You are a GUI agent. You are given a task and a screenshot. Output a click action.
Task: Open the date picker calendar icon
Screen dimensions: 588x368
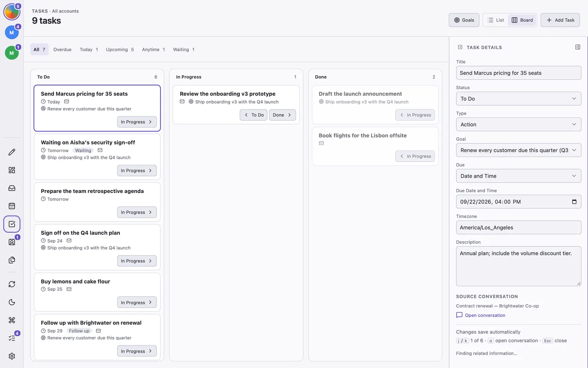click(x=574, y=202)
